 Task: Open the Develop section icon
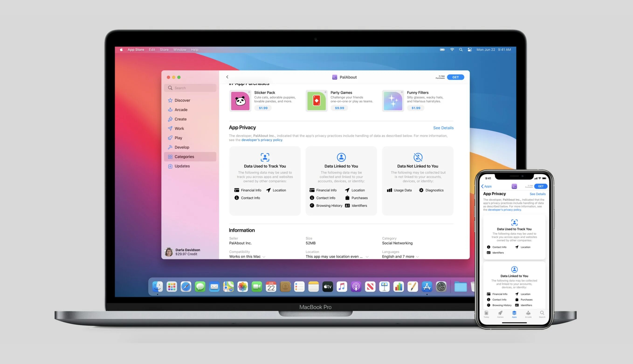coord(170,147)
